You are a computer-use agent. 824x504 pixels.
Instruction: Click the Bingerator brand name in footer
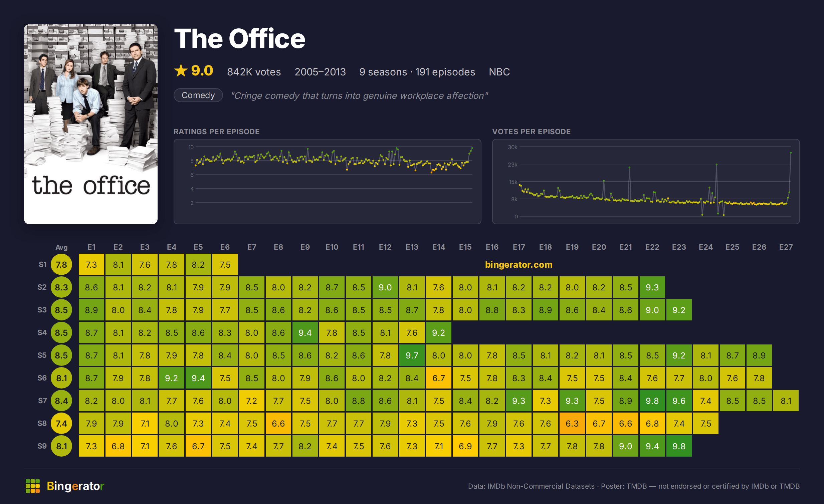(75, 486)
